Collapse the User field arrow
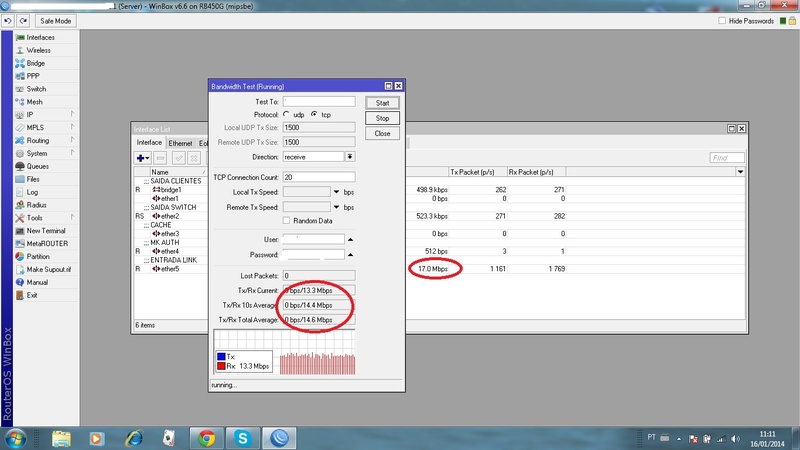This screenshot has width=800, height=450. (x=350, y=239)
